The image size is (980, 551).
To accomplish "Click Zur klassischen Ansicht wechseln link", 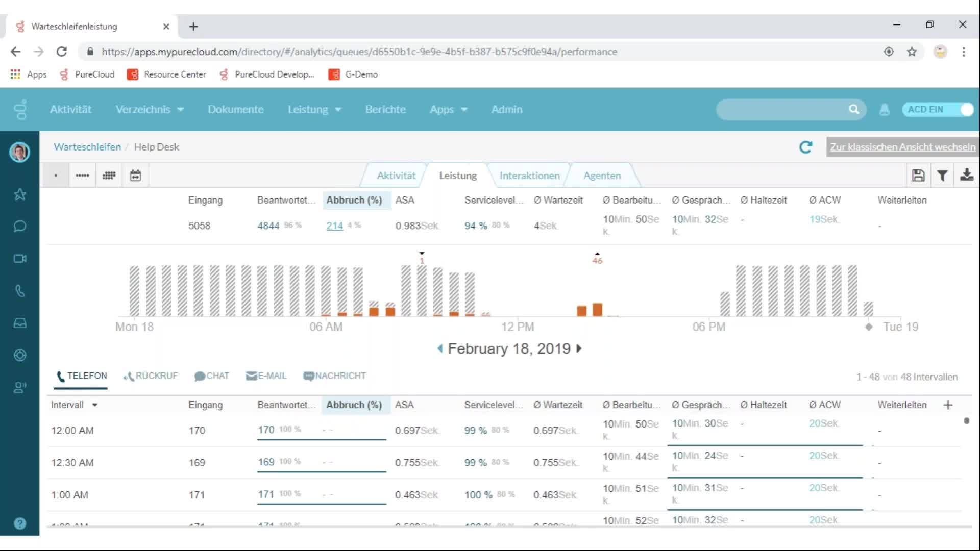I will [x=902, y=147].
